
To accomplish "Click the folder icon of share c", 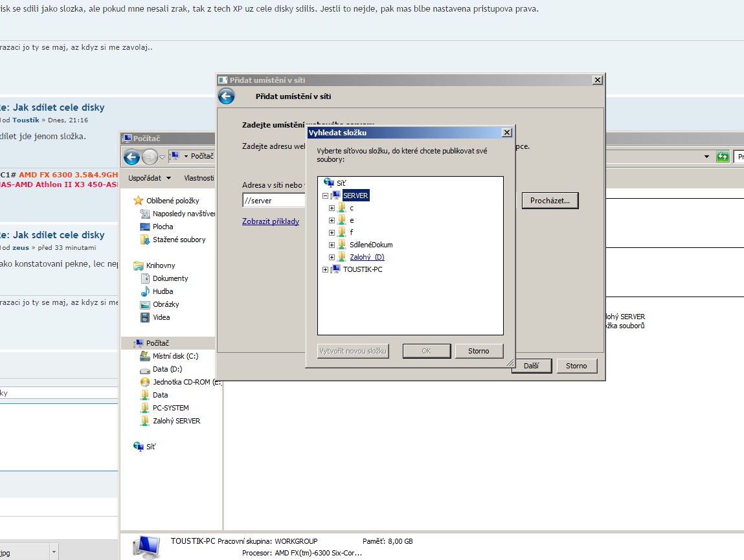I will [342, 207].
